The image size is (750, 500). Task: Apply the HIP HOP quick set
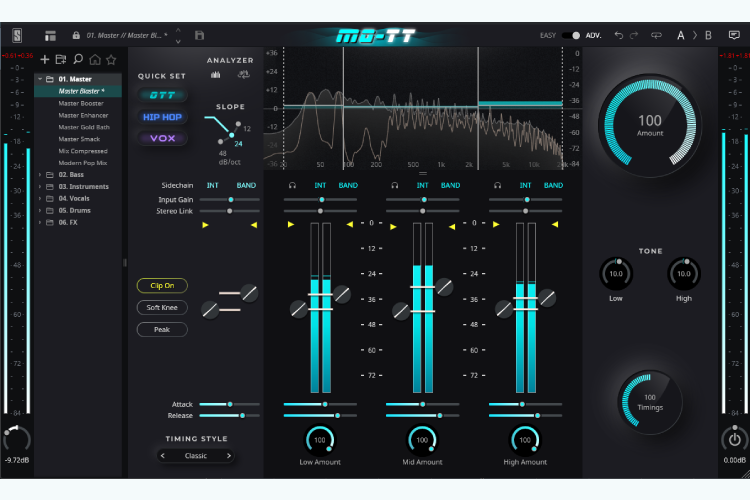(x=162, y=117)
